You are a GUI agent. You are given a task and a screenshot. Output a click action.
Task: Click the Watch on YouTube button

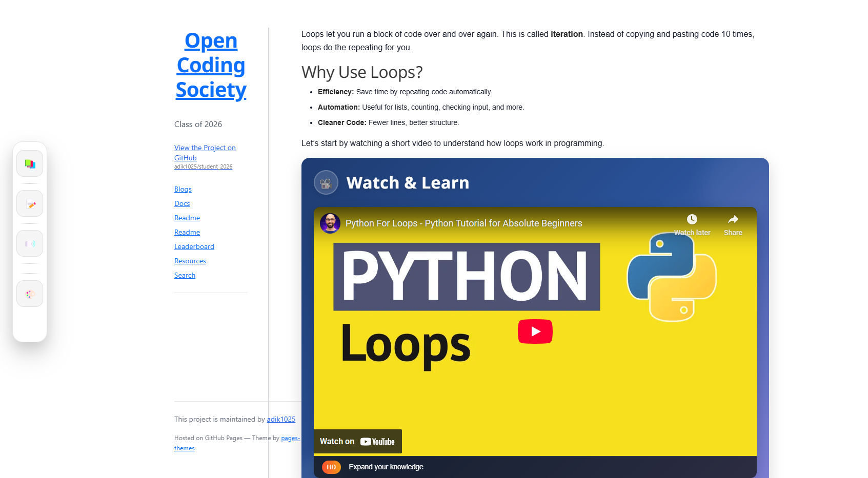[358, 442]
